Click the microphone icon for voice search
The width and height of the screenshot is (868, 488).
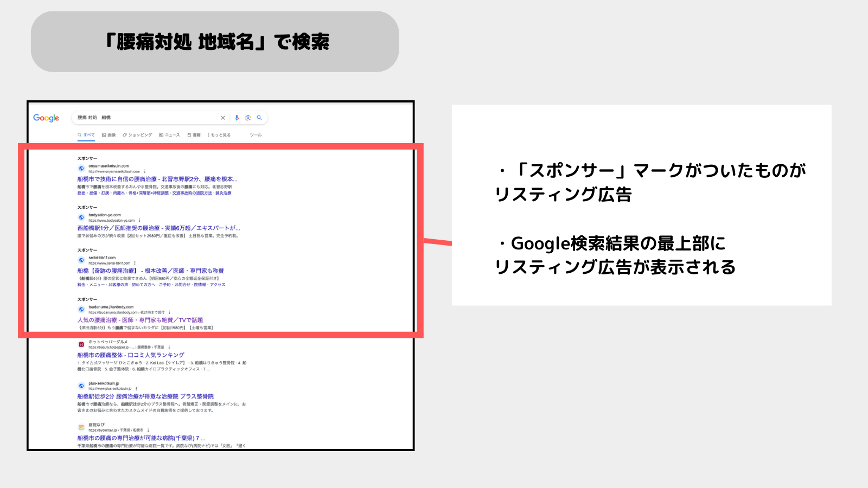coord(237,118)
